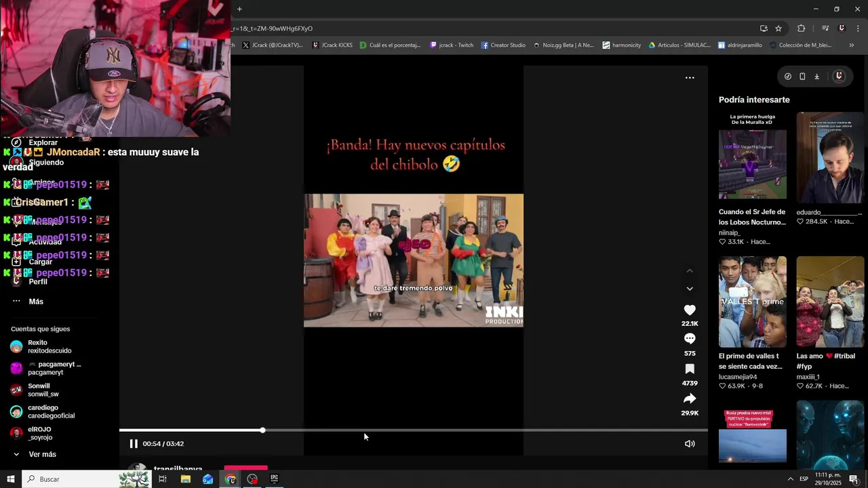Open the El prime de valles recommended video
Image resolution: width=868 pixels, height=488 pixels.
click(x=752, y=301)
